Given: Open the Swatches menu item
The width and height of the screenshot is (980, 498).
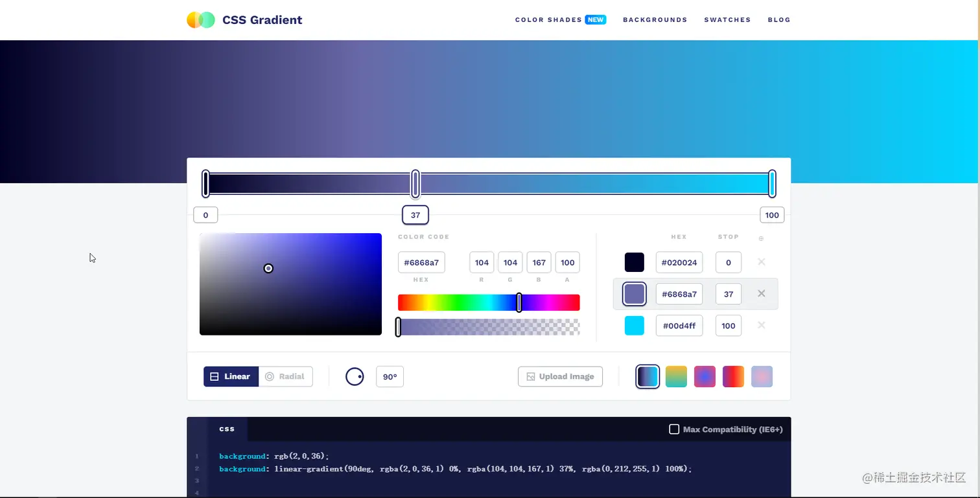Looking at the screenshot, I should [x=727, y=20].
